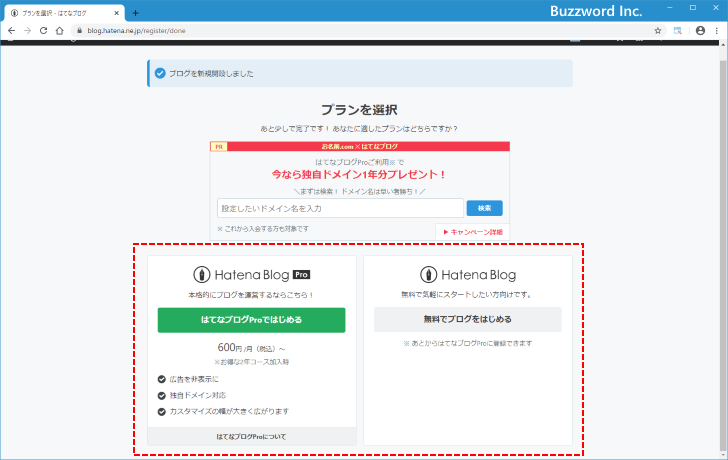Viewport: 728px width, 460px height.
Task: Go back using browser back arrow
Action: tap(12, 31)
